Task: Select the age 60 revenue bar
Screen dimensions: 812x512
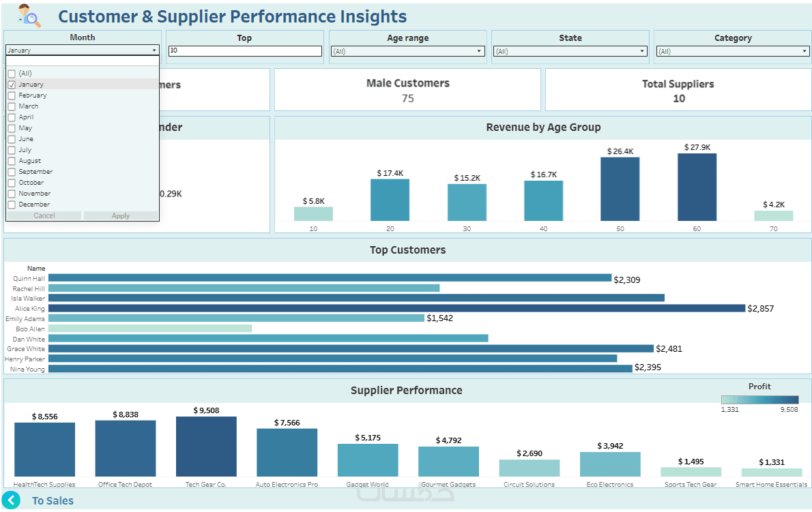Action: coord(697,187)
